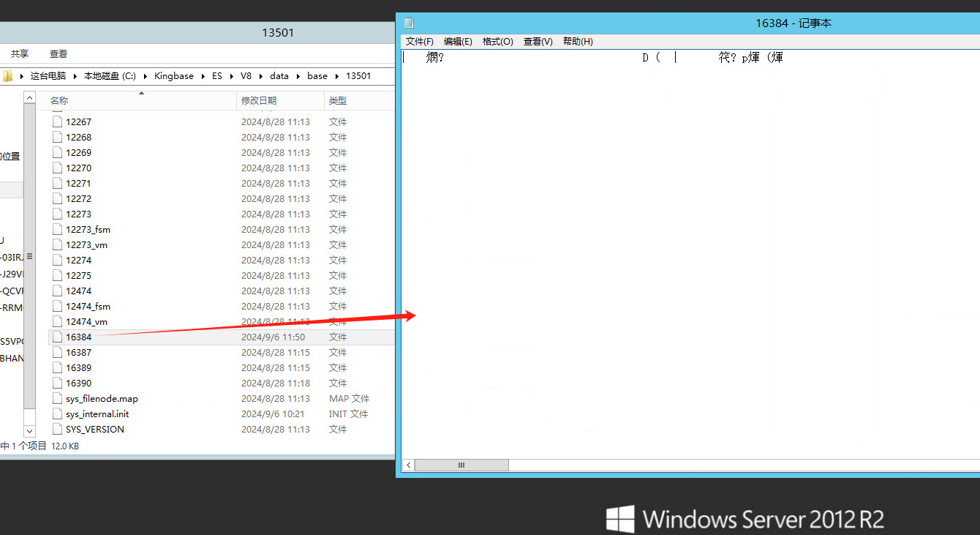
Task: Click 2024/8/28 11:18 date of 16390
Action: (x=276, y=383)
